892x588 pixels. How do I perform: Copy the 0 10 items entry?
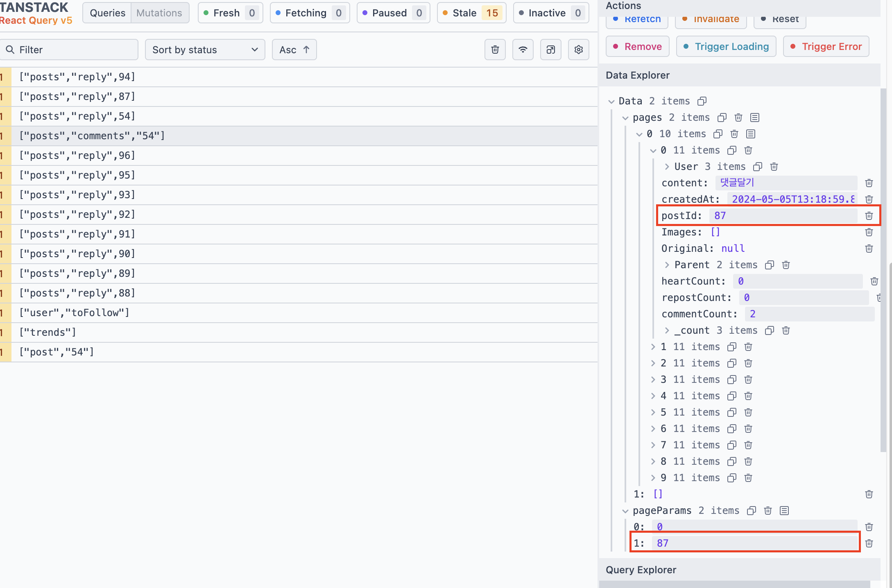[718, 134]
